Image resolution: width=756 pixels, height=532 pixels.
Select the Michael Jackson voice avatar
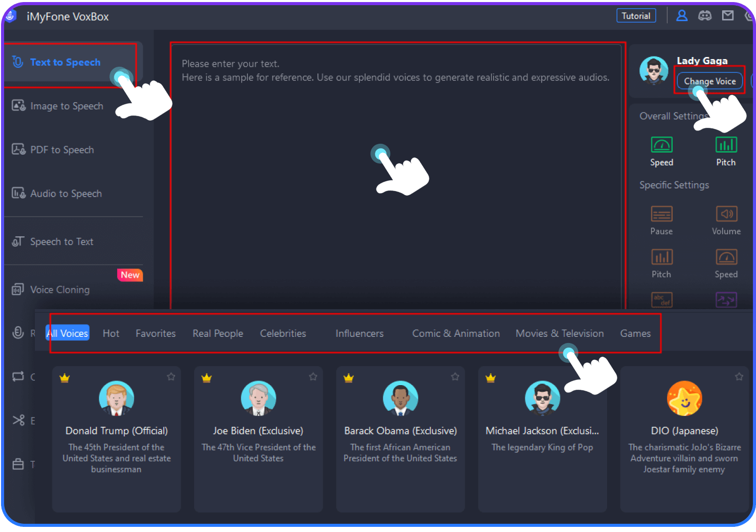pos(542,398)
